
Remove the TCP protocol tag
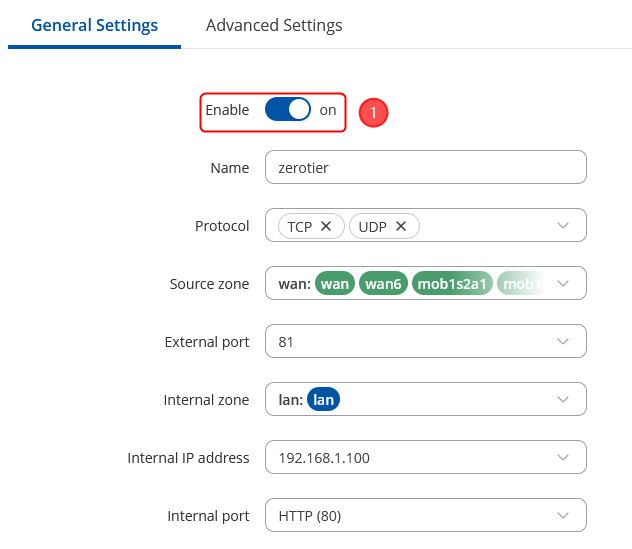point(326,226)
